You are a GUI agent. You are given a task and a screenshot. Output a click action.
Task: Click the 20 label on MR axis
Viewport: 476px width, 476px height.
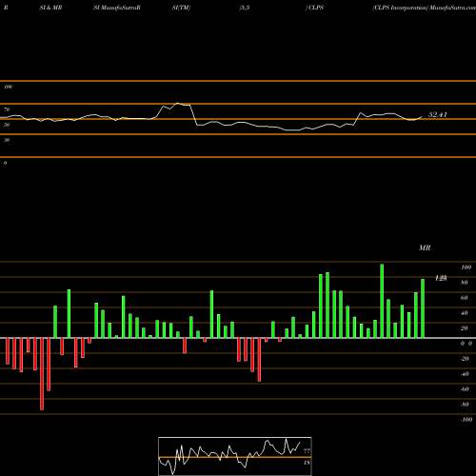pos(465,328)
